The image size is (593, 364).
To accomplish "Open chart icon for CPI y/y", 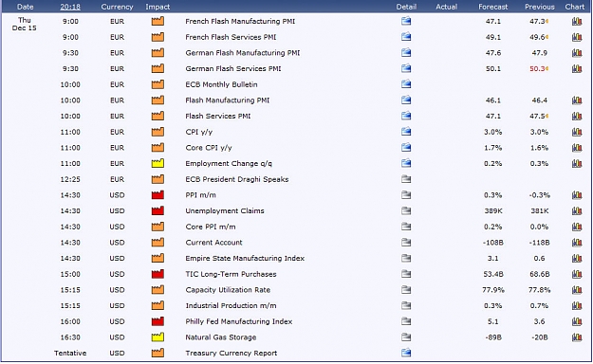I will point(577,132).
